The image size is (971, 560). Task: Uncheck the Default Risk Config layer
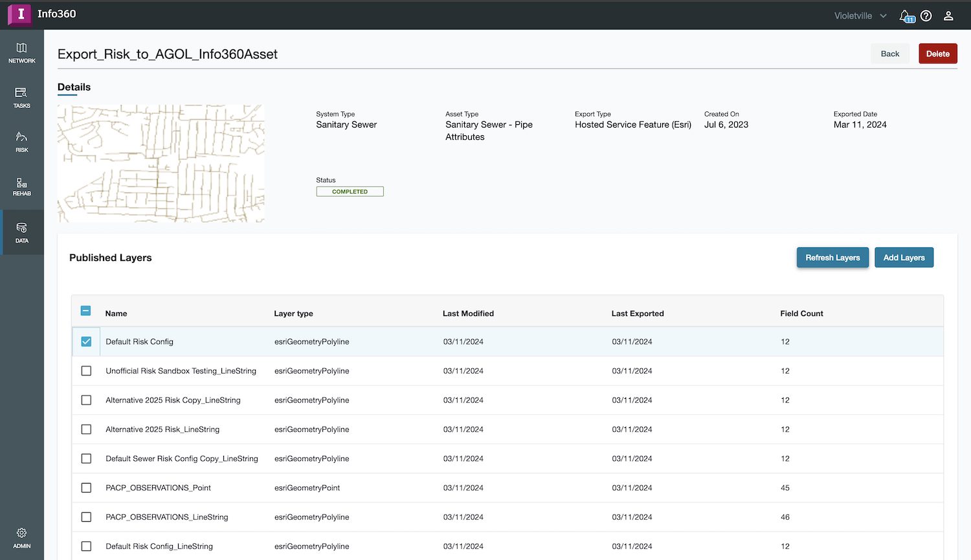point(86,341)
